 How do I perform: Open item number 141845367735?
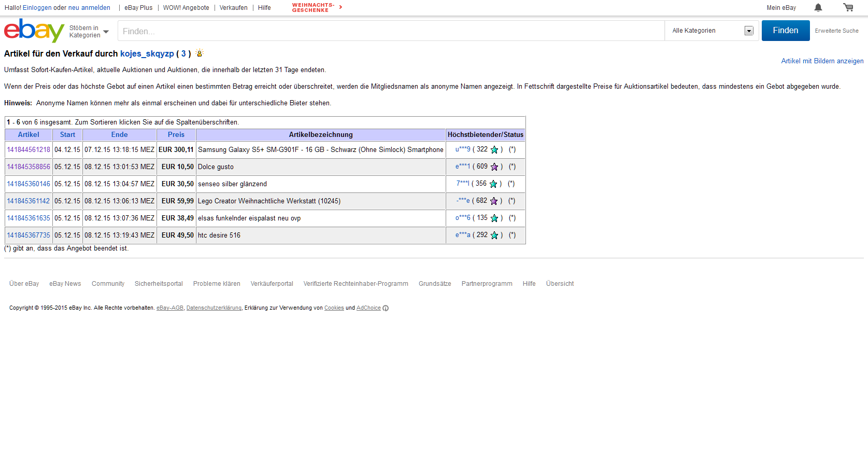[29, 235]
